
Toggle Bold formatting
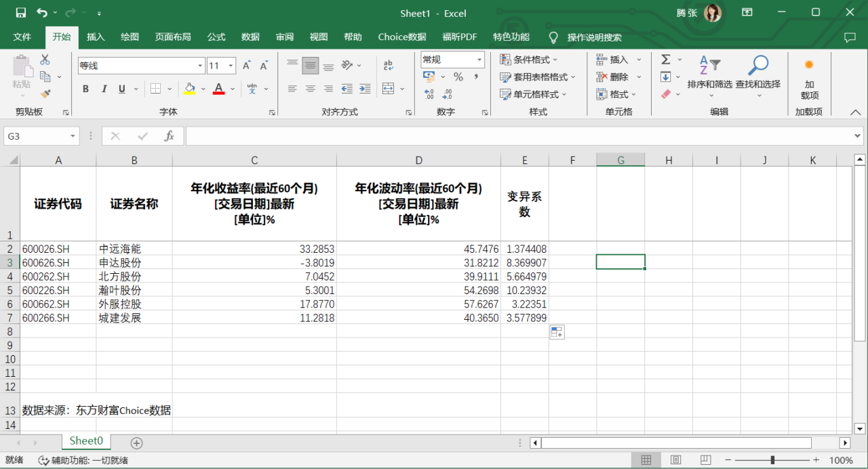point(85,89)
